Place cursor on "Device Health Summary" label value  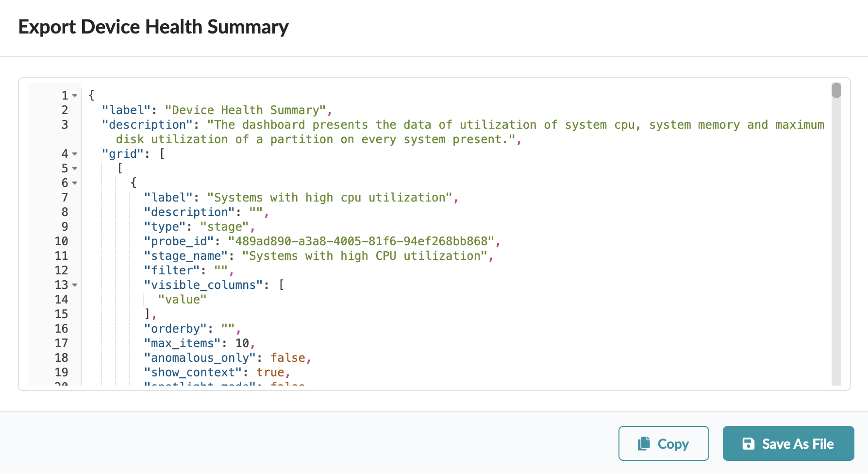pos(245,110)
